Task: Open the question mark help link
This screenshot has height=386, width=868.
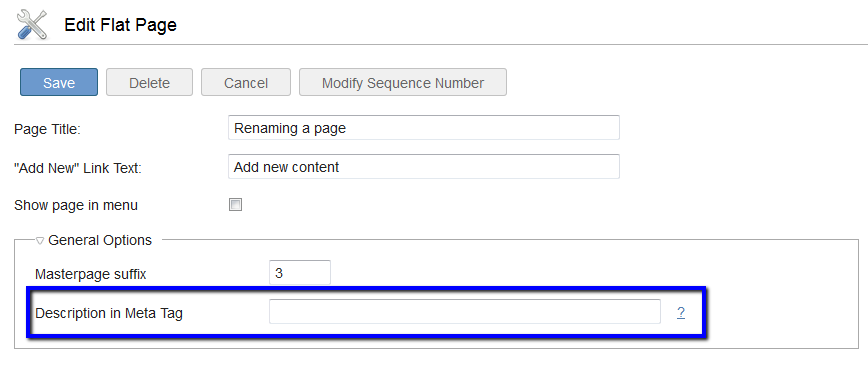Action: click(681, 313)
